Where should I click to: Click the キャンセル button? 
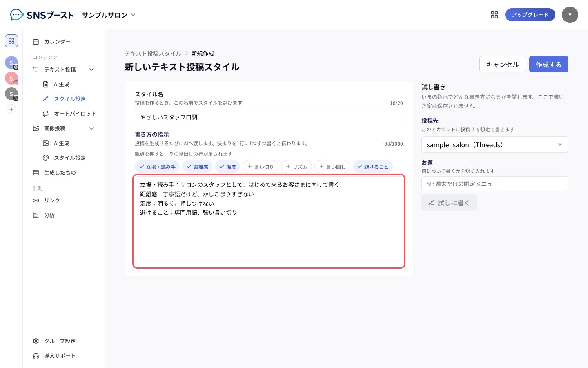click(x=503, y=64)
